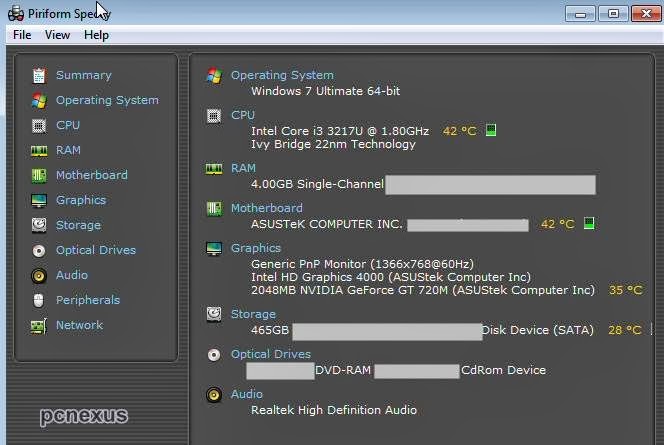Click 'Ivy Bridge 22nm Technology' text

333,144
